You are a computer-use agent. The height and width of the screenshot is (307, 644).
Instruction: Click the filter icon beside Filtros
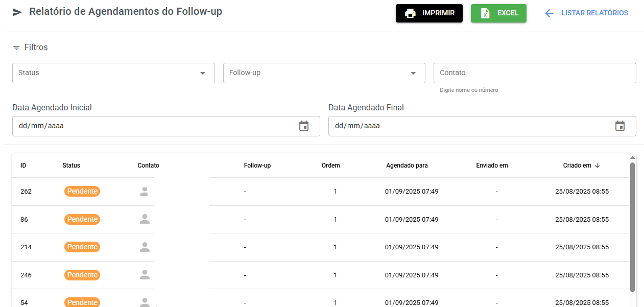[x=16, y=48]
